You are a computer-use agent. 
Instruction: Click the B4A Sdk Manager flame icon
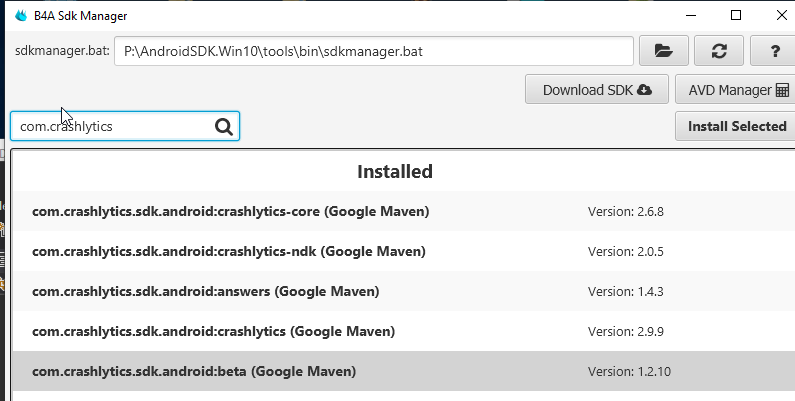20,16
